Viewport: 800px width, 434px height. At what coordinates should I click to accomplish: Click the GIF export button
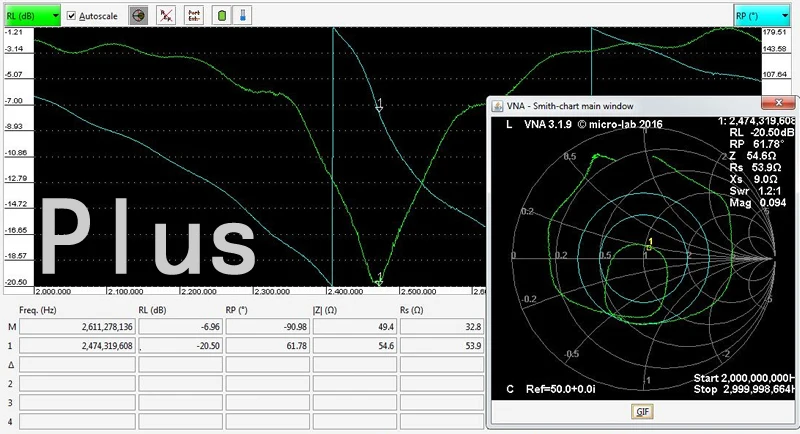pos(642,412)
